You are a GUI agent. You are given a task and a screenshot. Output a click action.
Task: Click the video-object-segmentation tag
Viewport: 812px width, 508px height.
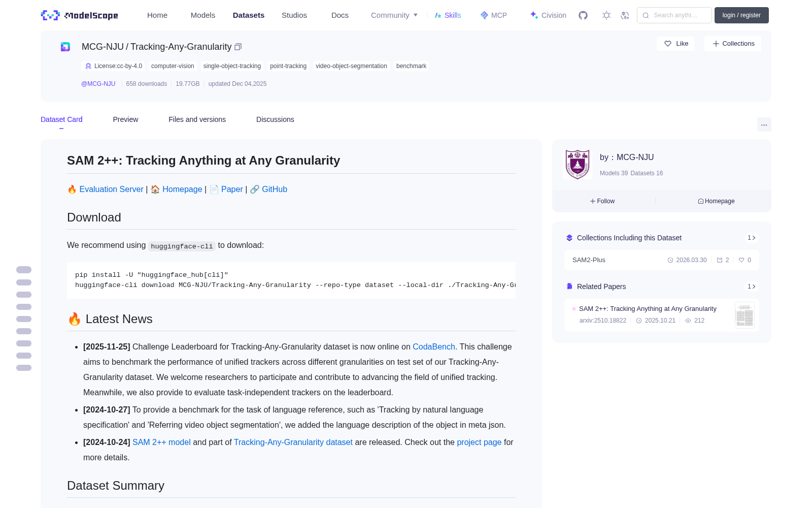click(x=351, y=66)
